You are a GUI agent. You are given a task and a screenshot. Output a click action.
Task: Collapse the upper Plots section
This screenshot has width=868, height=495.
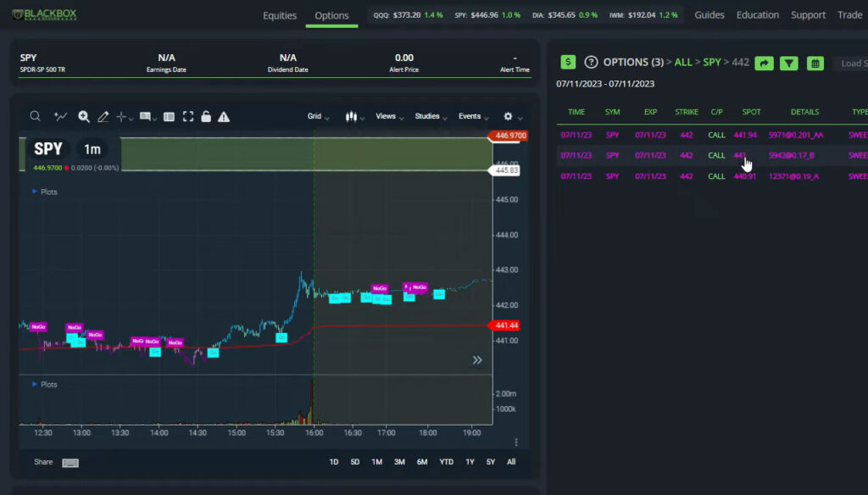click(35, 192)
